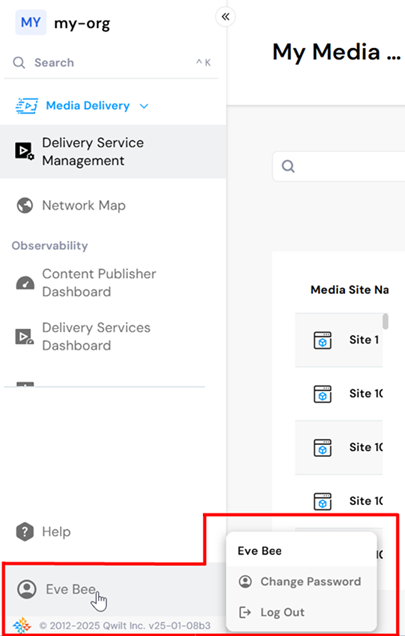The image size is (405, 636).
Task: Click the my-org organization name
Action: click(x=82, y=23)
